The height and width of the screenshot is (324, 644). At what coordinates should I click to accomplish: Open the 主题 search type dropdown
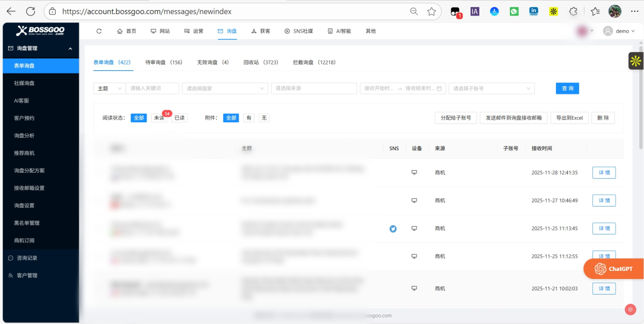[x=109, y=89]
